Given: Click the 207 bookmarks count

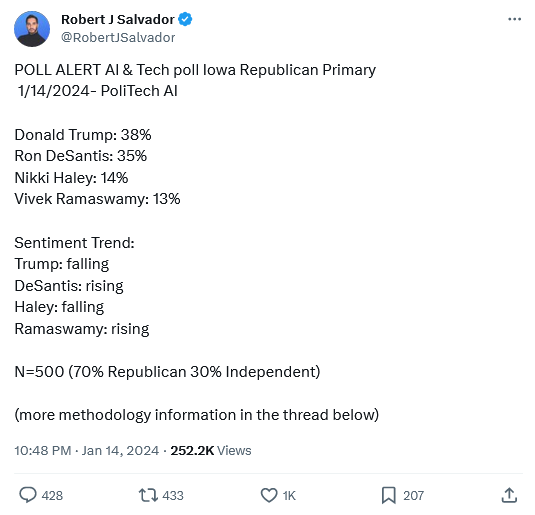Looking at the screenshot, I should pyautogui.click(x=414, y=496).
